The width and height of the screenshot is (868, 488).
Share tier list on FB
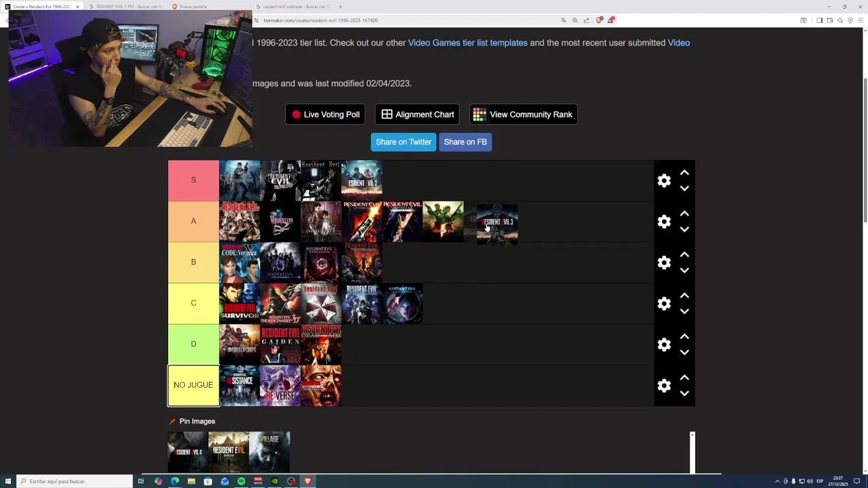click(x=465, y=142)
